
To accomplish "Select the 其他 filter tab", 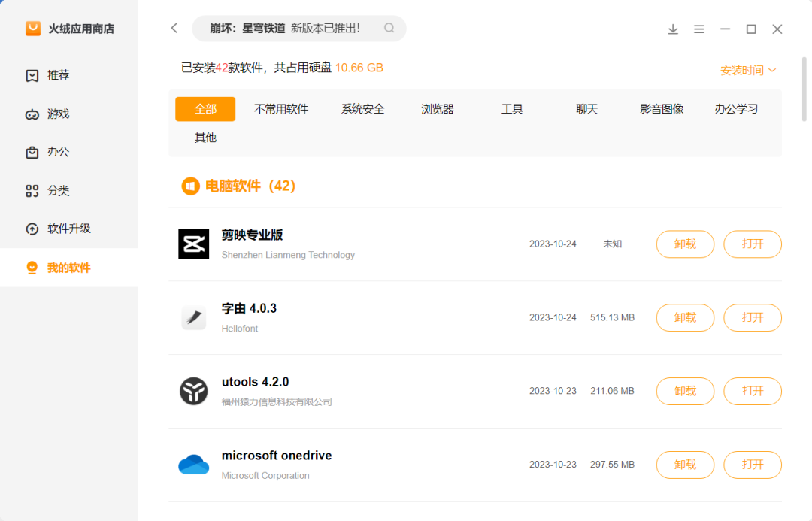I will coord(205,138).
